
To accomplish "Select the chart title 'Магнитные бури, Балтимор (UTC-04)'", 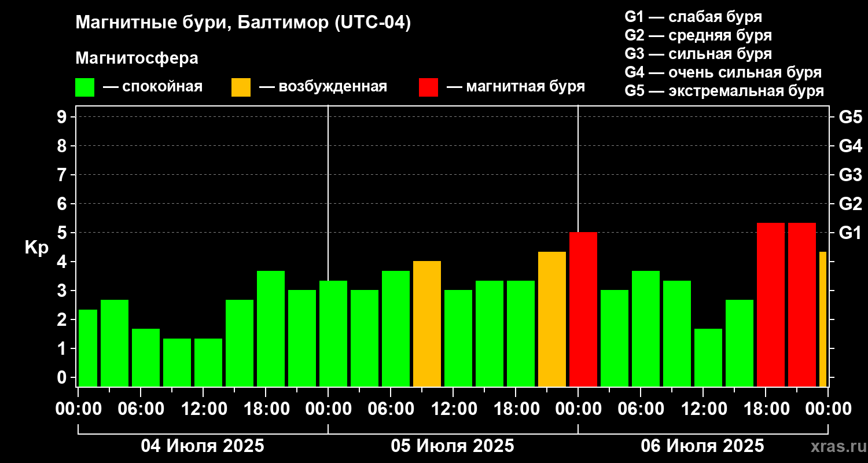I will click(243, 23).
